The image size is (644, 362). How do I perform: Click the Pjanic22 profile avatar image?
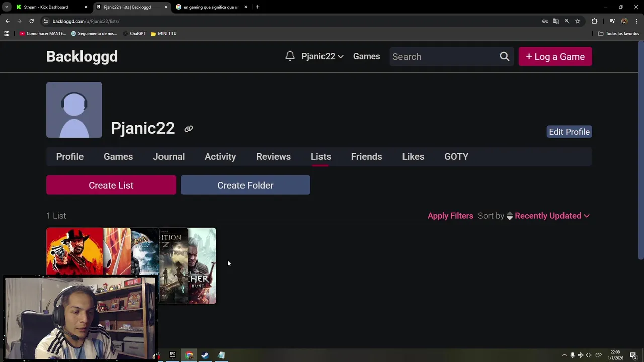click(x=74, y=110)
